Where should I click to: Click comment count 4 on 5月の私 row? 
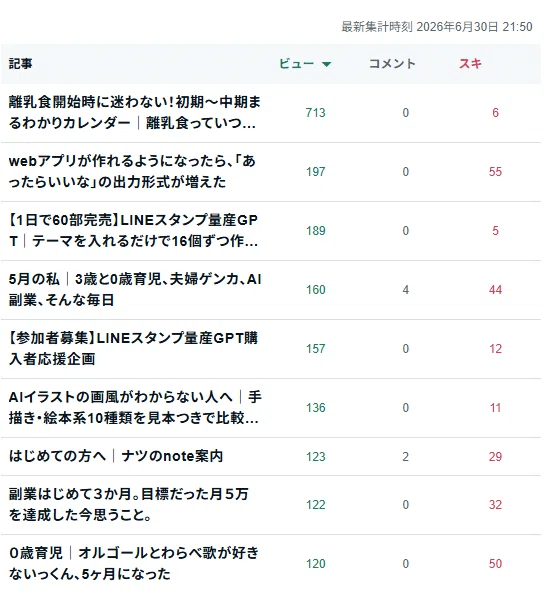(405, 290)
